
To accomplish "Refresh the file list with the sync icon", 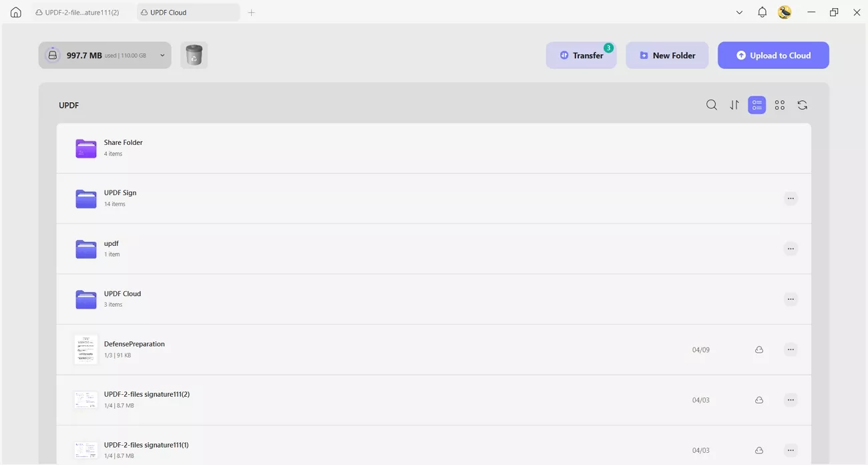I will [x=802, y=105].
